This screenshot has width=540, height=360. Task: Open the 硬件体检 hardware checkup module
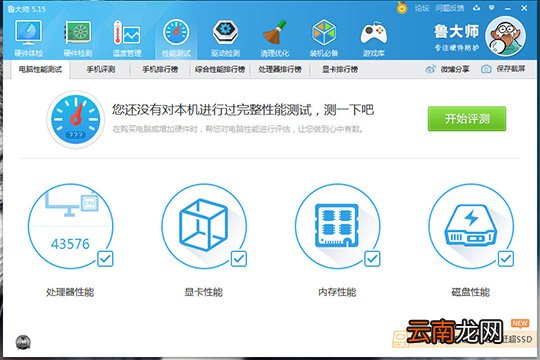tap(29, 38)
